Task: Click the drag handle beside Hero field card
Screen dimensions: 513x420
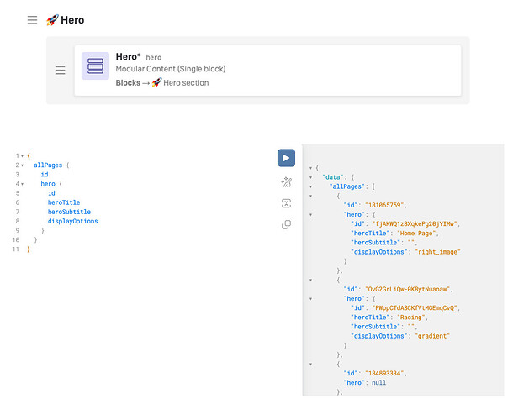Action: pyautogui.click(x=61, y=70)
